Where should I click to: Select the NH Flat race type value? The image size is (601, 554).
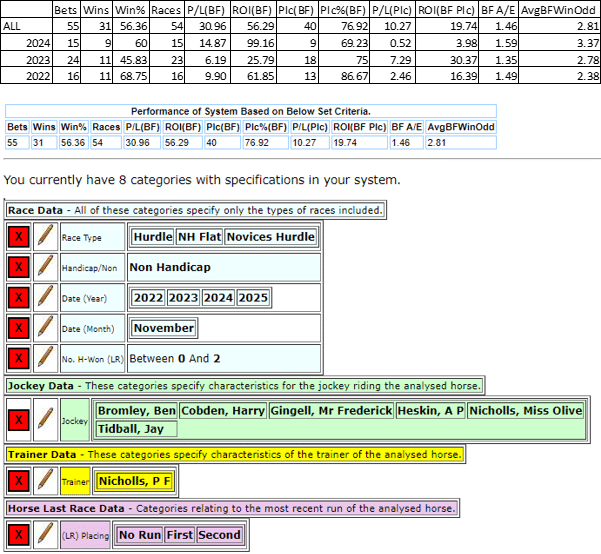[199, 237]
